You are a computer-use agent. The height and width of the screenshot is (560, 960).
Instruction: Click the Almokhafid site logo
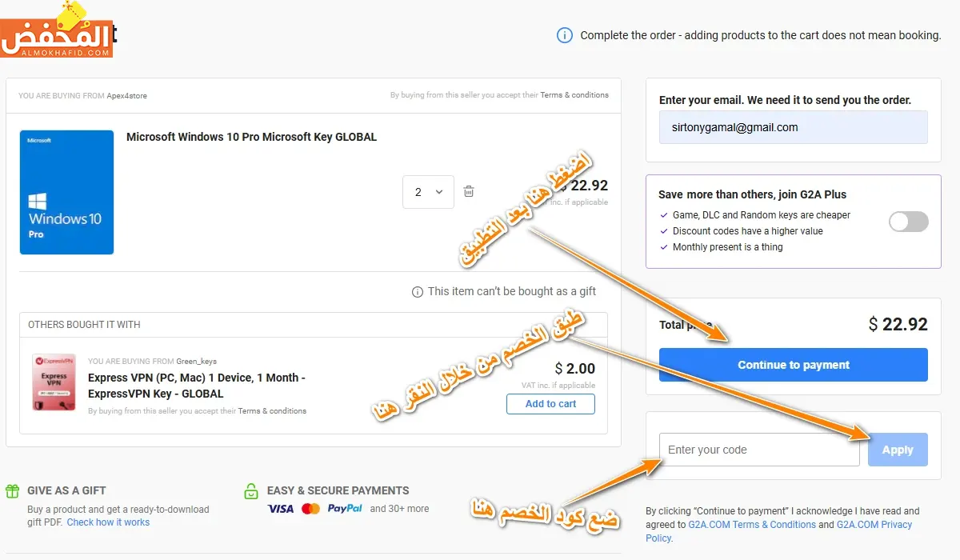pyautogui.click(x=57, y=30)
